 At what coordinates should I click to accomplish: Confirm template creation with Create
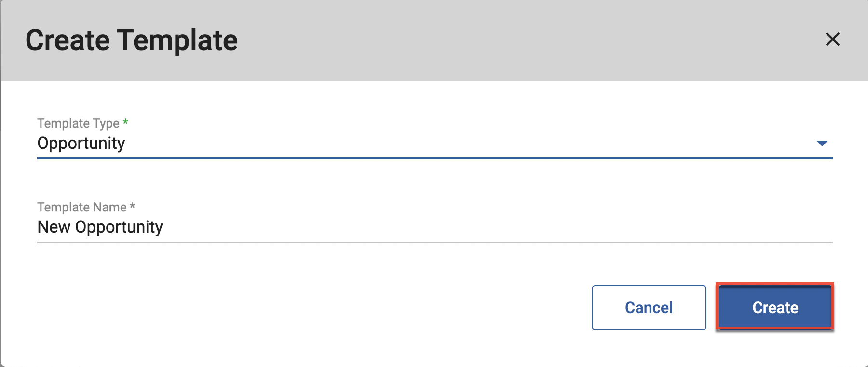[x=775, y=307]
